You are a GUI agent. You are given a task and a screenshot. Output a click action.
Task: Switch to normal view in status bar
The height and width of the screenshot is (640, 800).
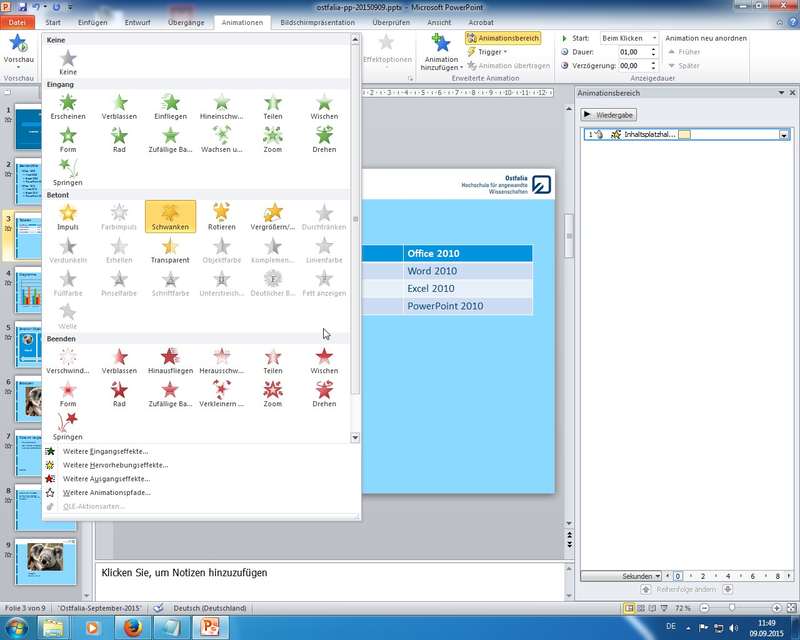629,608
